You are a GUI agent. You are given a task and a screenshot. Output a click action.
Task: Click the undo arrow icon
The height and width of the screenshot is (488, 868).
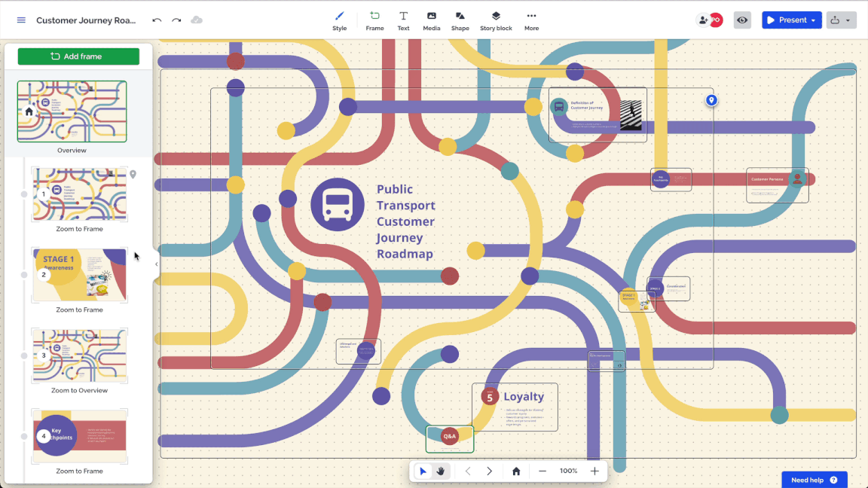[157, 20]
